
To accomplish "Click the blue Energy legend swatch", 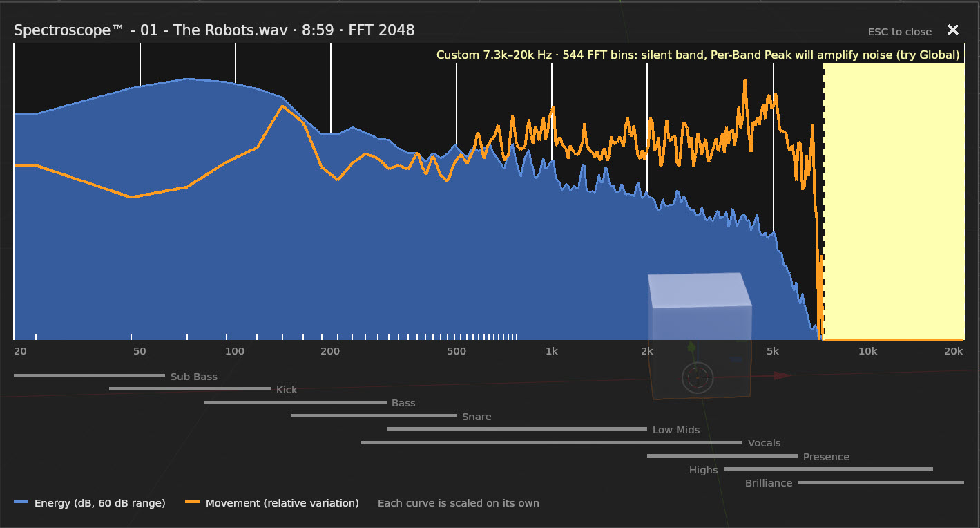I will click(21, 502).
